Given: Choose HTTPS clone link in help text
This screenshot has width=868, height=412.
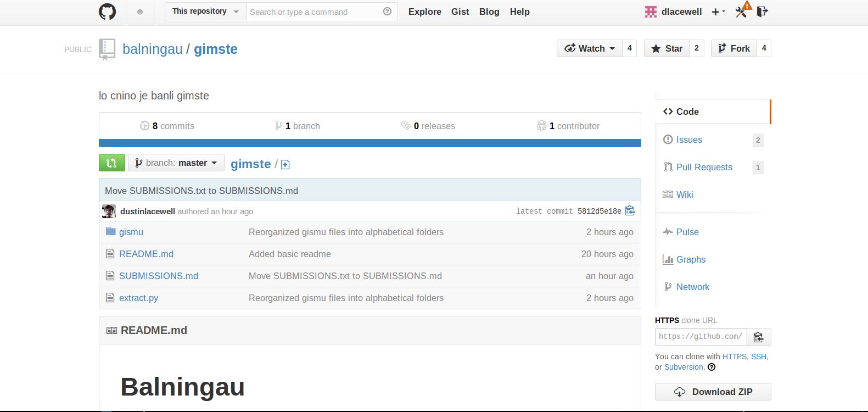Looking at the screenshot, I should tap(735, 357).
